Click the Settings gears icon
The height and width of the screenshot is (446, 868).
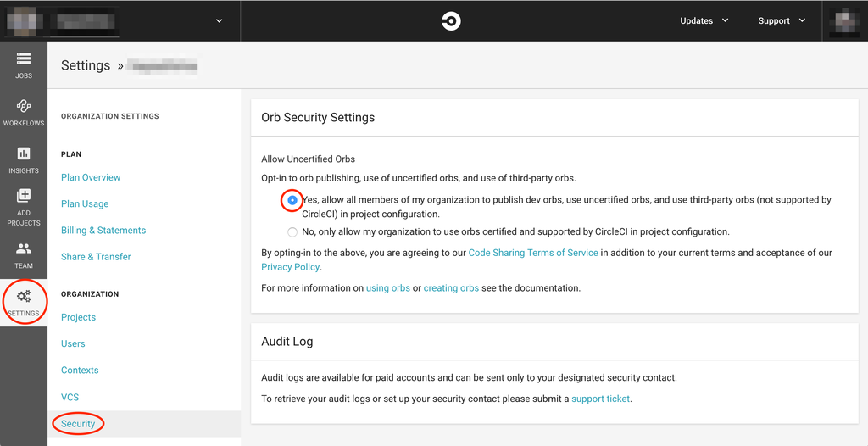(24, 297)
